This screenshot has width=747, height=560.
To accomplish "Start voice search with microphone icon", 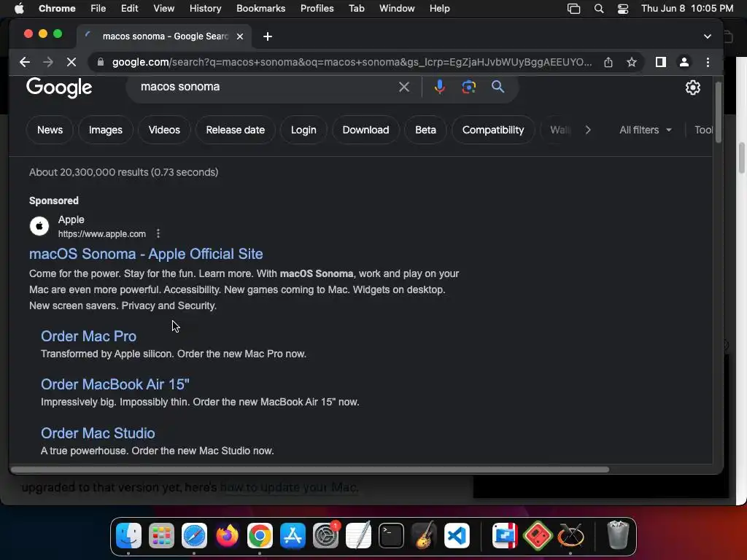I will point(440,87).
